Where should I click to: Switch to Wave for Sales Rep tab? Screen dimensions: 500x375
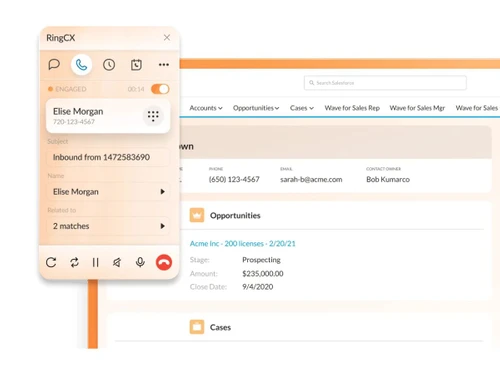352,108
